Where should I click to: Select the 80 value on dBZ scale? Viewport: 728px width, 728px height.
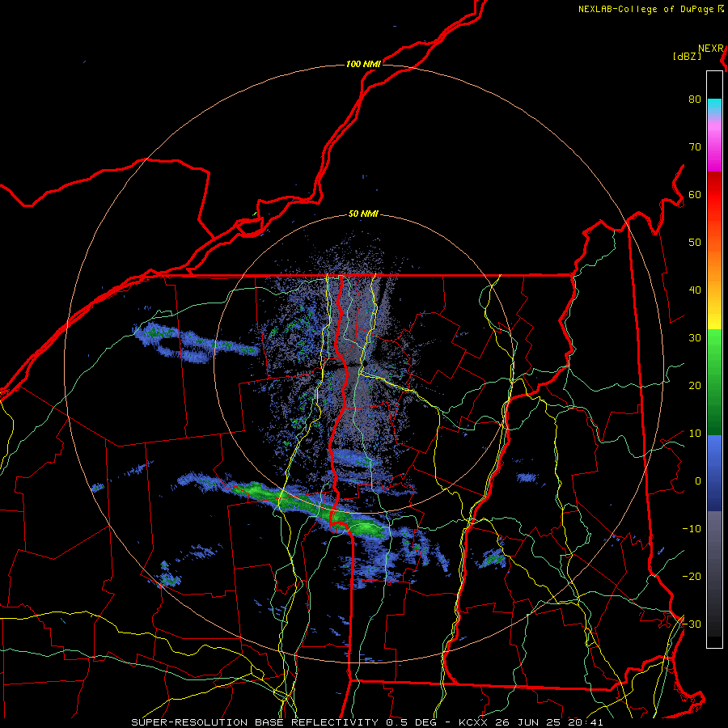click(x=695, y=99)
